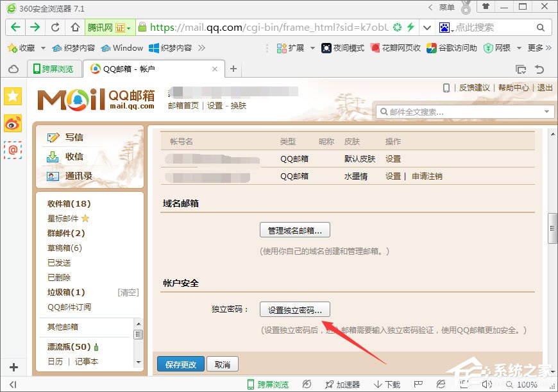
Task: Click 保存更改 to save changes
Action: [x=180, y=364]
